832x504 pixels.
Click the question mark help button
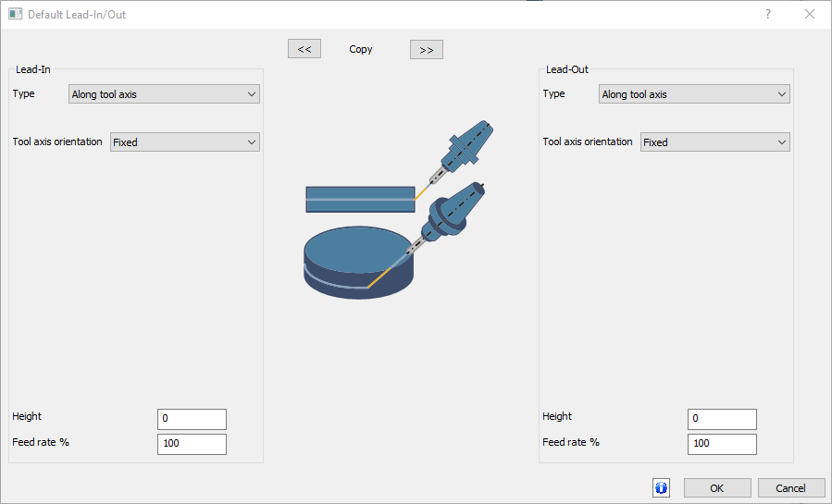(x=768, y=14)
